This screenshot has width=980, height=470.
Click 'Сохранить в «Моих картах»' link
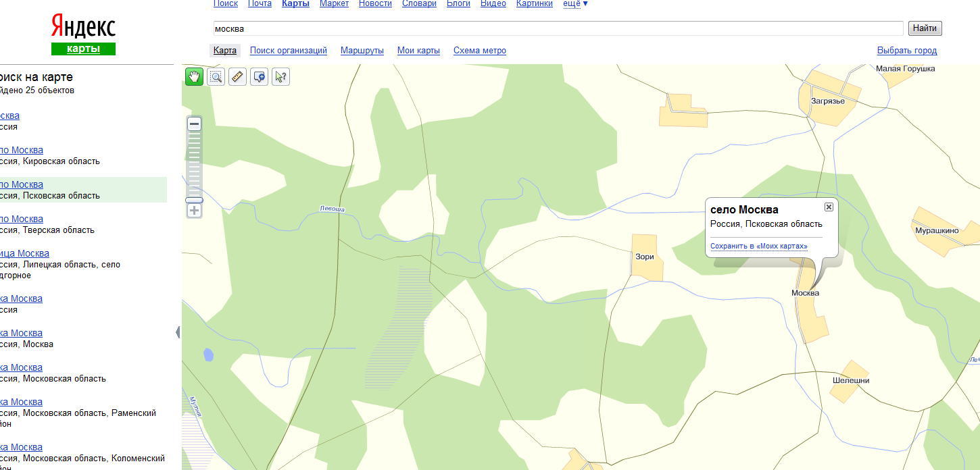click(x=758, y=246)
